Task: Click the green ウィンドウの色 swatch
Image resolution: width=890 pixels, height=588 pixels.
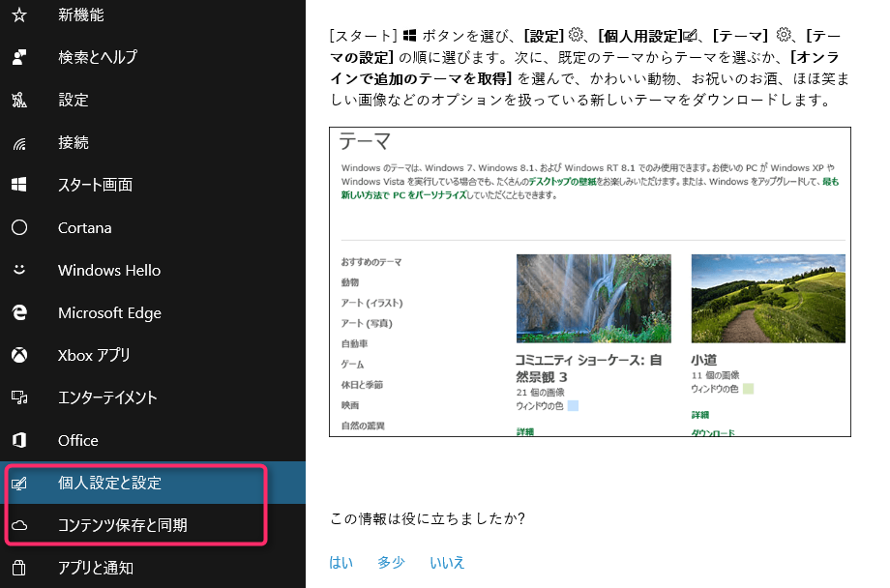Action: click(x=748, y=389)
